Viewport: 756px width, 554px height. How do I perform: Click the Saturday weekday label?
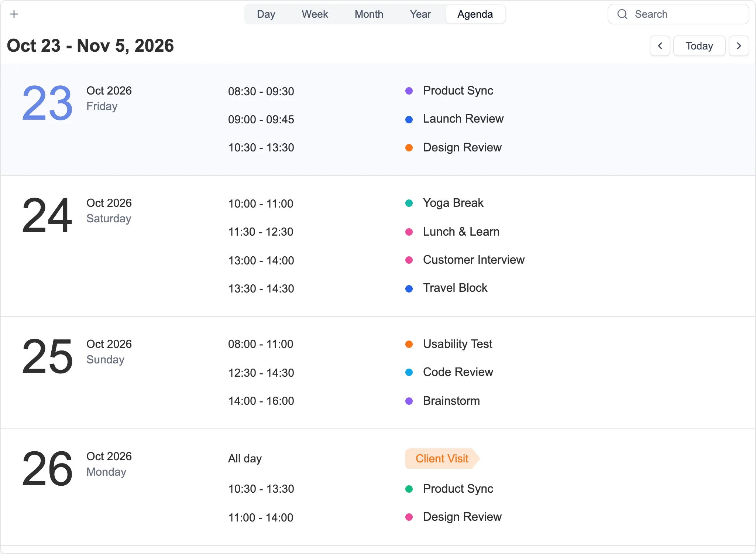click(109, 219)
